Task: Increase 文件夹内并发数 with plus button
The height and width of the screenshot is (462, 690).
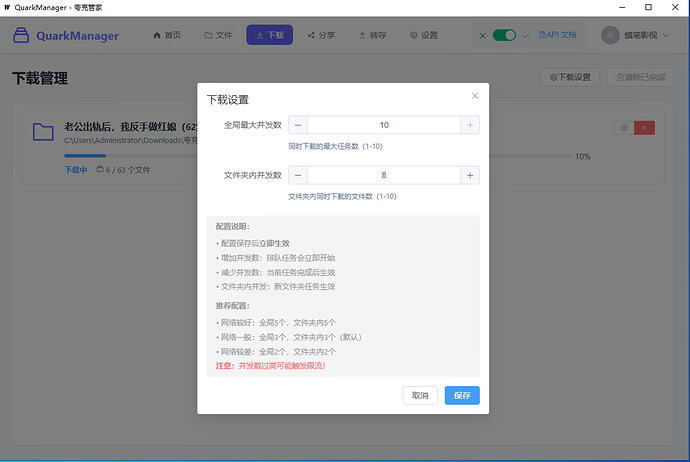Action: click(x=470, y=175)
